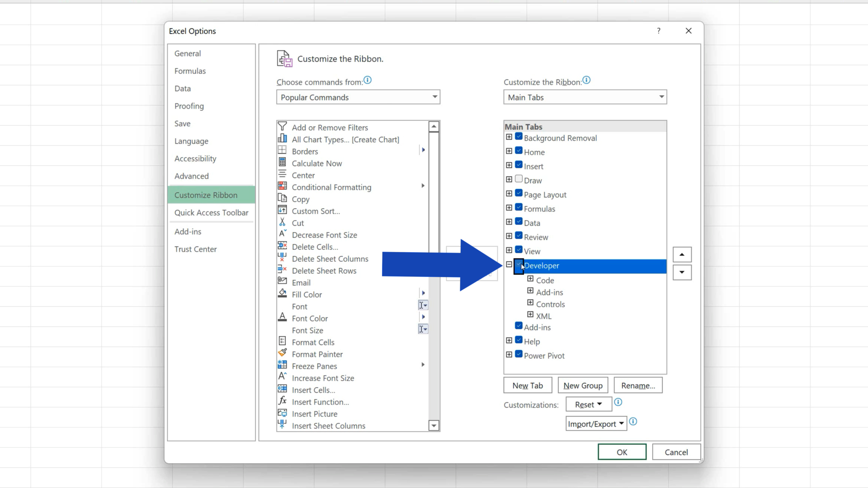Click the commands list scrollbar down arrow
This screenshot has height=488, width=868.
click(x=434, y=425)
